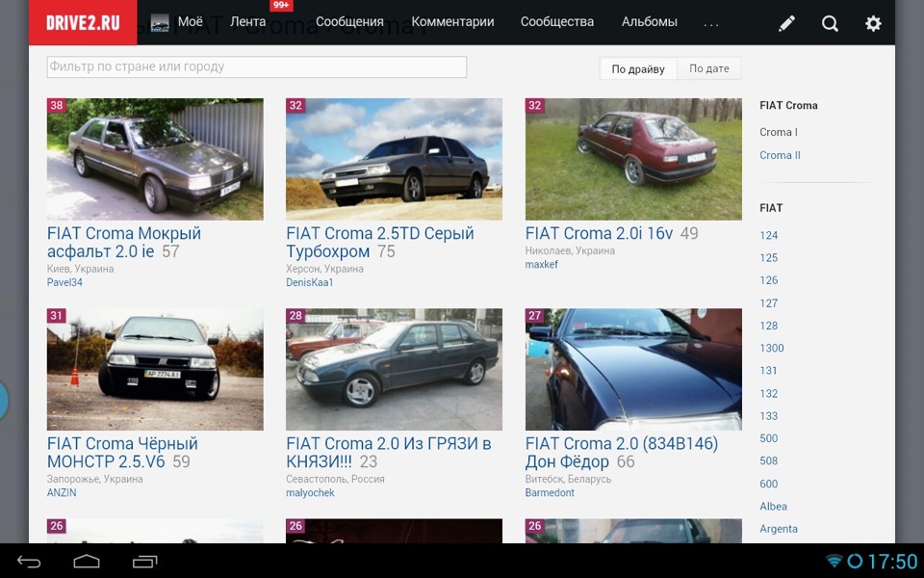This screenshot has width=924, height=578.
Task: Open FIAT Croma 2.0i 16v title link
Action: point(599,233)
